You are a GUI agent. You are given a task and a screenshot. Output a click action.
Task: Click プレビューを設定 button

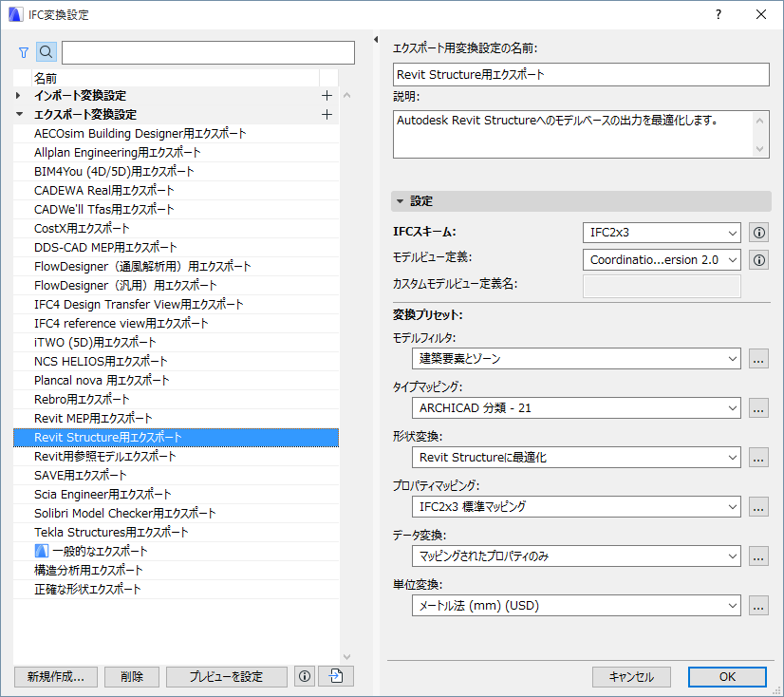[226, 676]
